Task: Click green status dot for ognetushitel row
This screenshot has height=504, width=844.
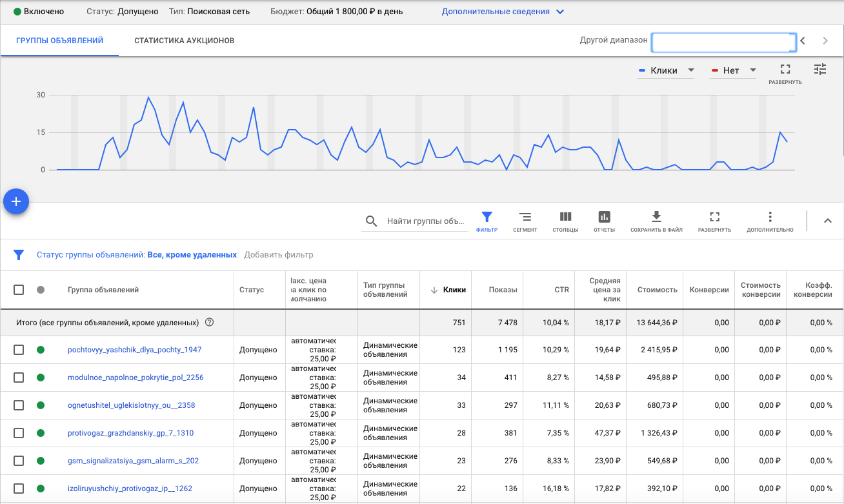Action: pos(41,405)
